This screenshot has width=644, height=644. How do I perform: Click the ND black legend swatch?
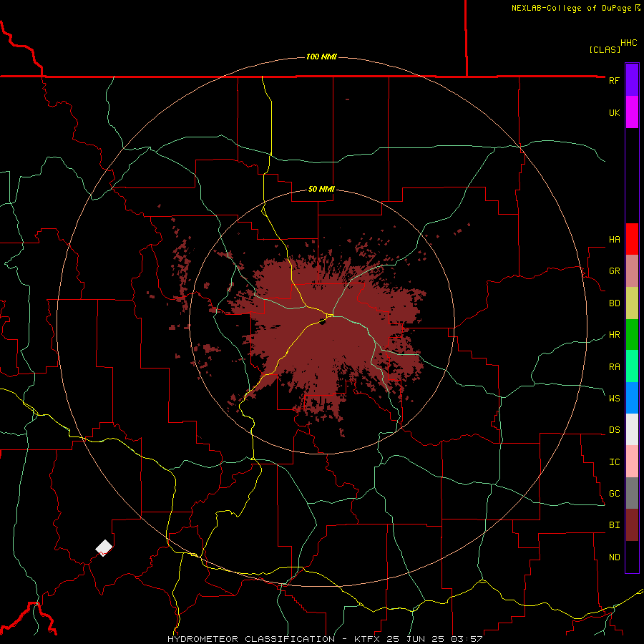pyautogui.click(x=632, y=557)
